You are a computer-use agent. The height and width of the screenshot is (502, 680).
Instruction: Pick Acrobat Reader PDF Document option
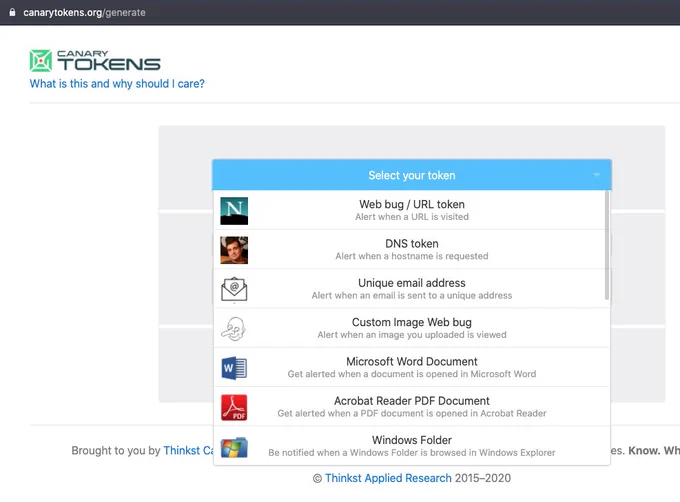[x=412, y=407]
